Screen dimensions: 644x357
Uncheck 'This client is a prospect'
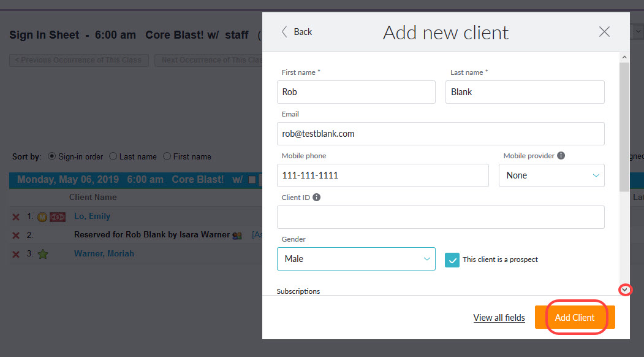[x=452, y=259]
